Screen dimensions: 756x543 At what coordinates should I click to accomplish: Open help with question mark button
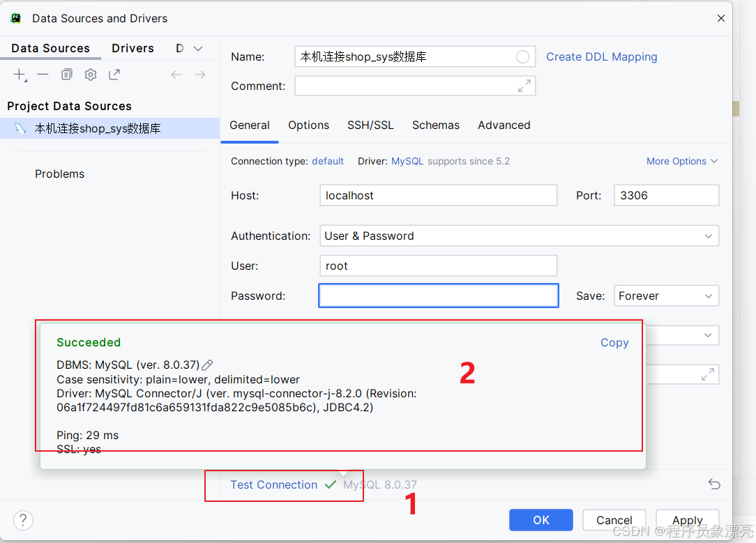click(x=23, y=521)
